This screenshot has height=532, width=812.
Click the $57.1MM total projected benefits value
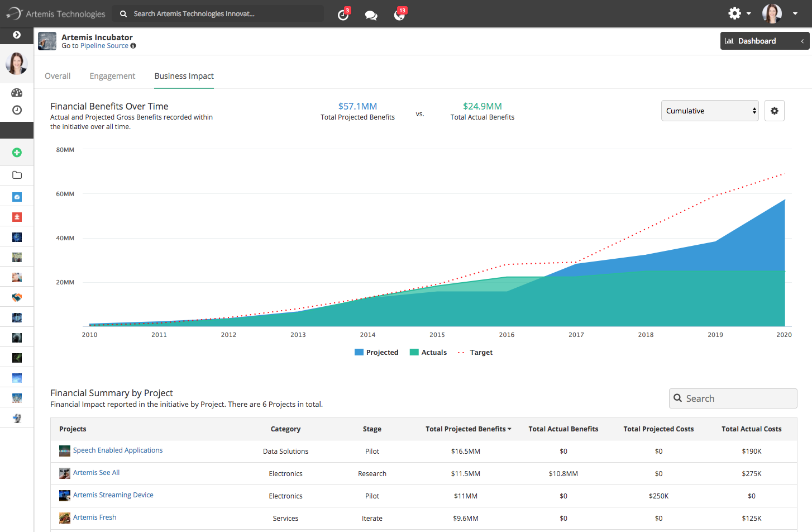click(x=357, y=106)
